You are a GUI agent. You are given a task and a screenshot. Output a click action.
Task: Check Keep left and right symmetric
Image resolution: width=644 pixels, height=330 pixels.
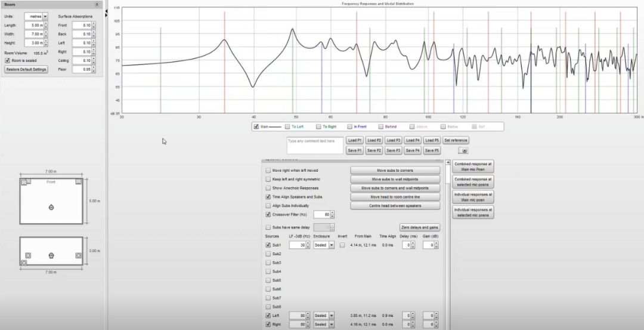tap(268, 179)
